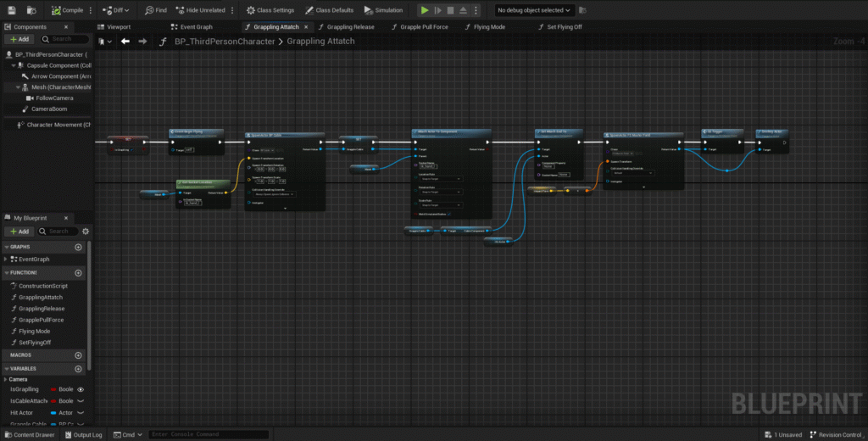Switch to the Flying Mode tab

(486, 26)
